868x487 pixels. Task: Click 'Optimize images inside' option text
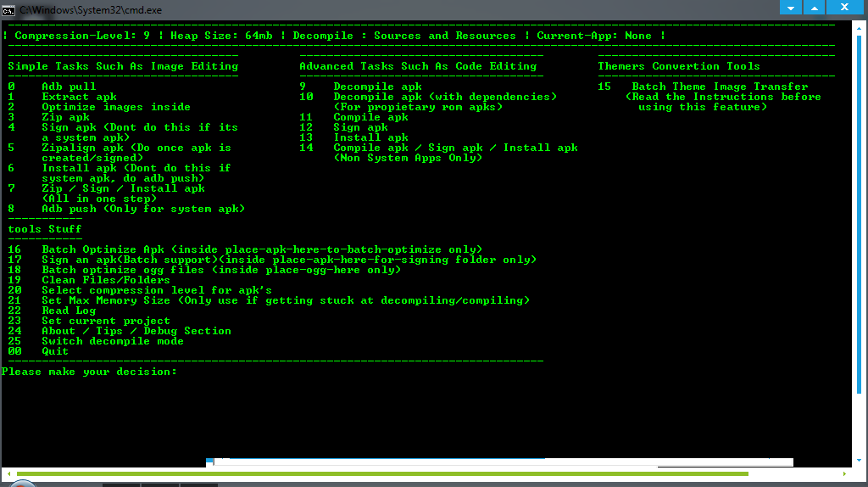[115, 107]
